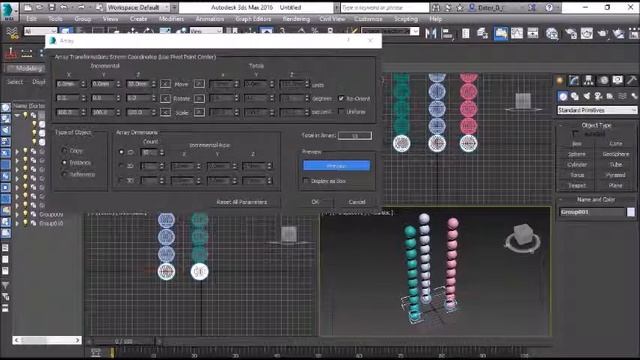Switch to Utilities hammer icon

click(x=631, y=80)
